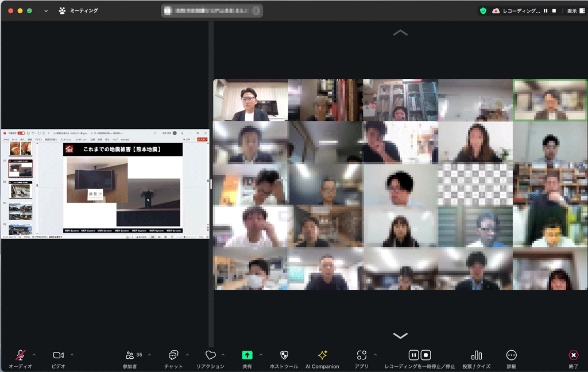Expand the share options arrow beside 共有
The image size is (588, 372).
click(x=261, y=355)
